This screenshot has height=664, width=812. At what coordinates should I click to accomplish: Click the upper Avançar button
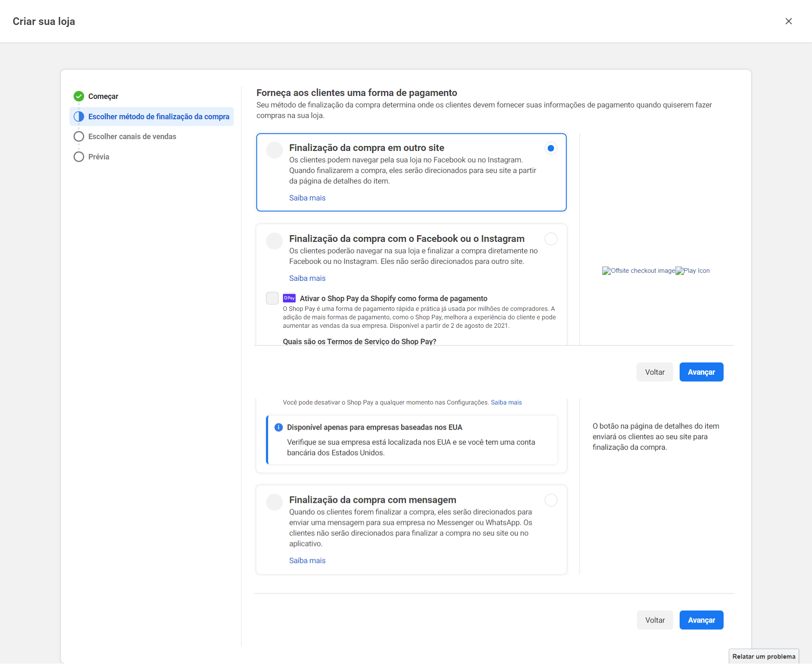(701, 372)
